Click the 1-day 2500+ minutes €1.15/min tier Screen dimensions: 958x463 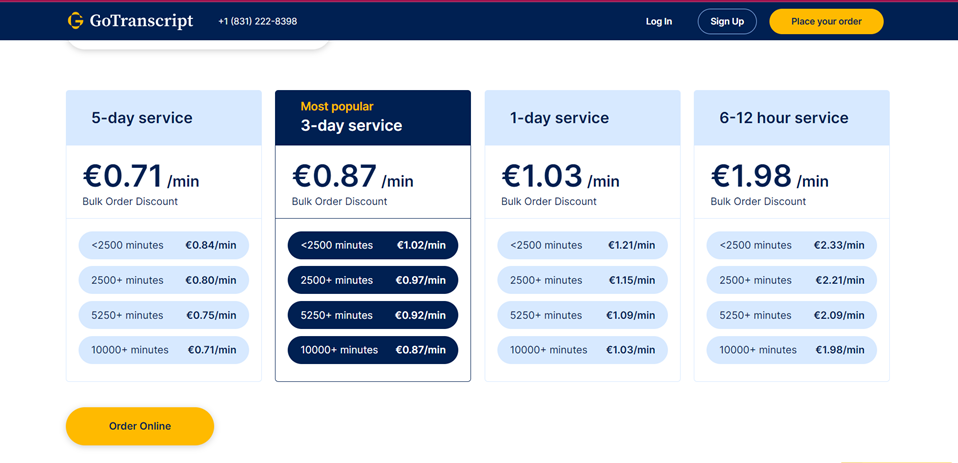tap(582, 280)
